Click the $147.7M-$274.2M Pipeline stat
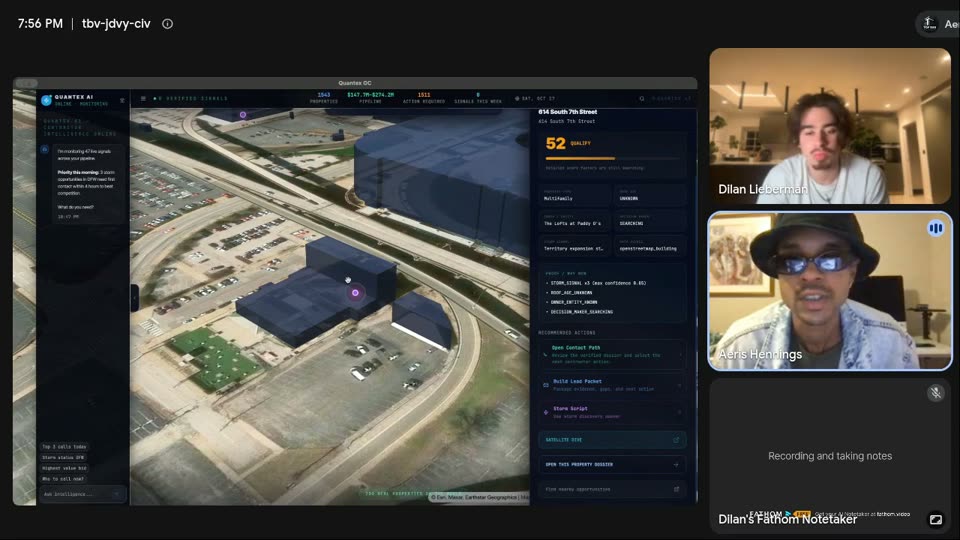Screen dimensions: 960x540 370,98
